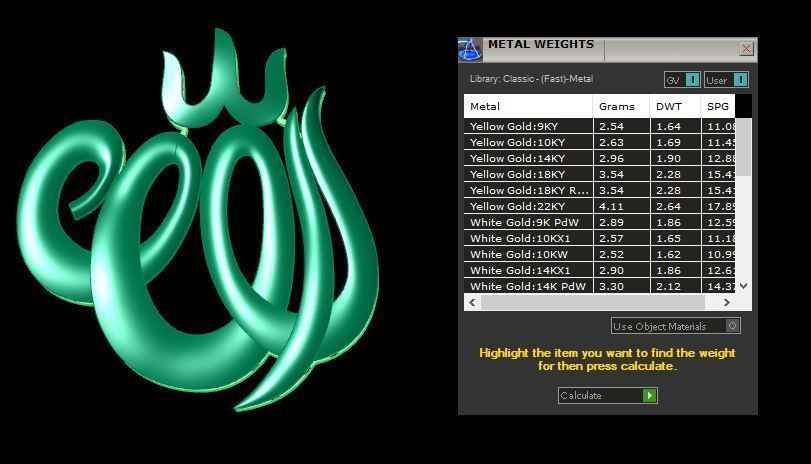Close the Metal Weights panel
811x464 pixels.
click(746, 49)
